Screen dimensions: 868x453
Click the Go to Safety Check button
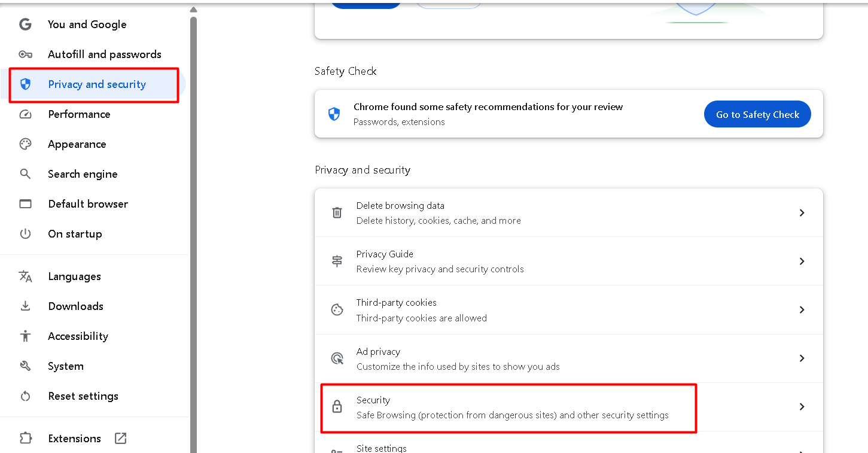point(757,114)
